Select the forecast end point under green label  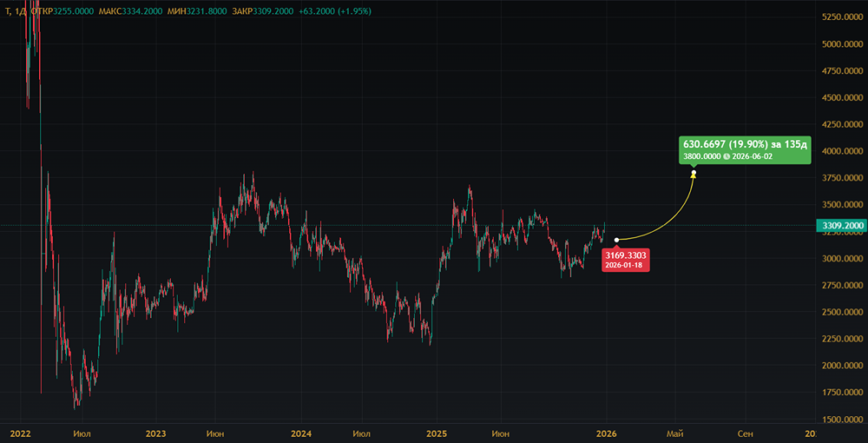(x=694, y=172)
